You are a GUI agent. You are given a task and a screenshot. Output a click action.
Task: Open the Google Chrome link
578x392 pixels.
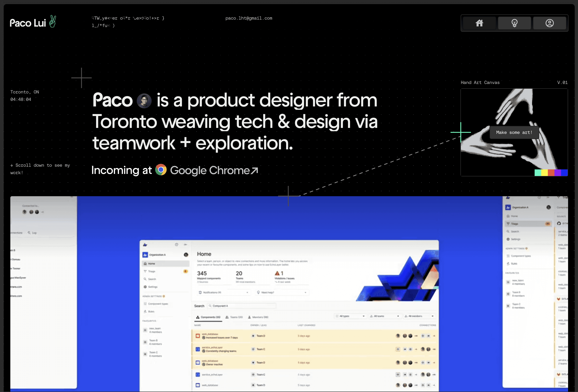210,170
